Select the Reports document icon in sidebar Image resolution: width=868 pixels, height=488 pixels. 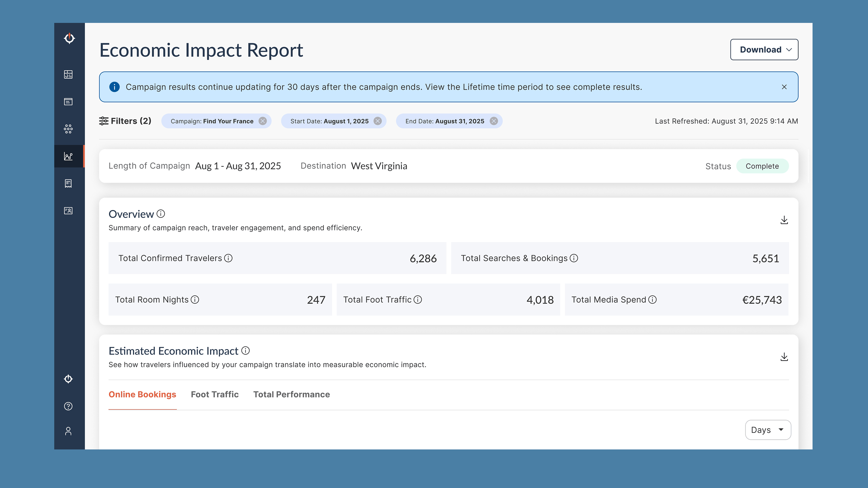[69, 102]
